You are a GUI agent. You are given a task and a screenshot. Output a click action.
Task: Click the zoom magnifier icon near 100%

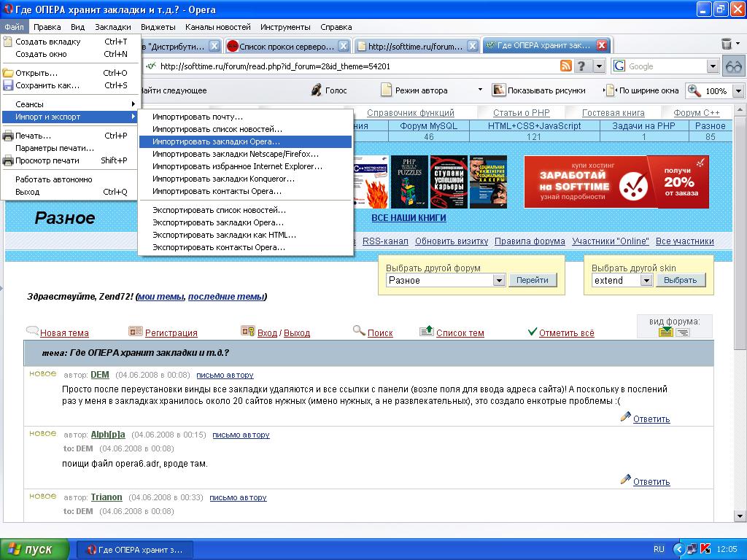click(x=694, y=90)
